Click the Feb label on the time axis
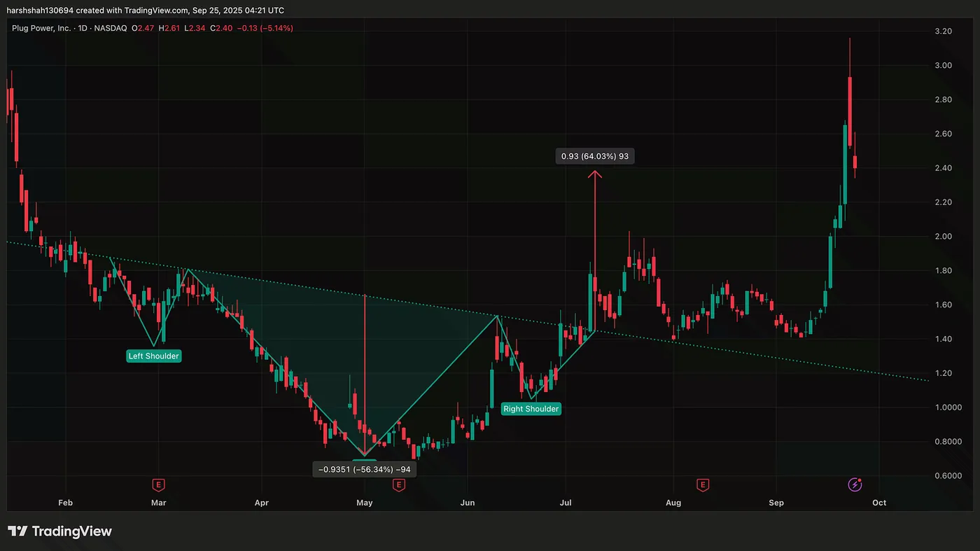Viewport: 980px width, 551px height. click(x=65, y=503)
